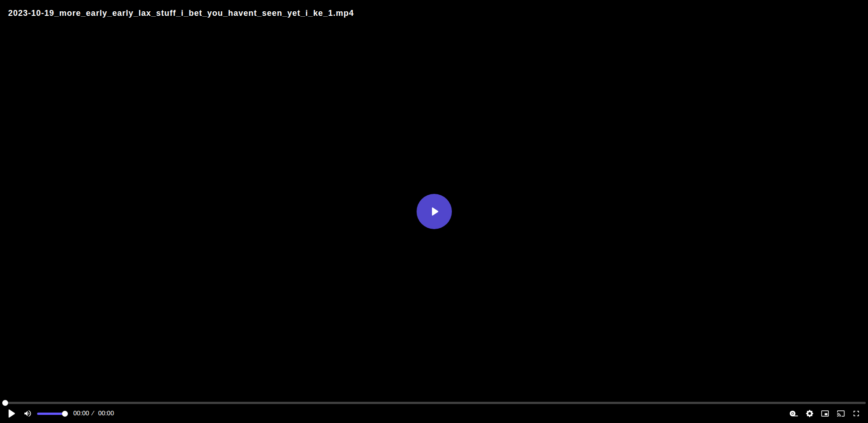Click the white triangle inside the purple circle

435,211
